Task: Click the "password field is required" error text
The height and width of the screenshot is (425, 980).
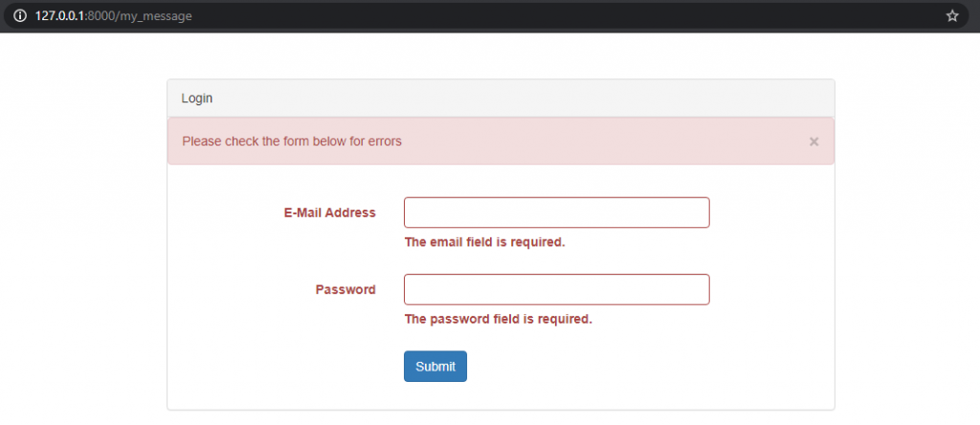Action: coord(498,319)
